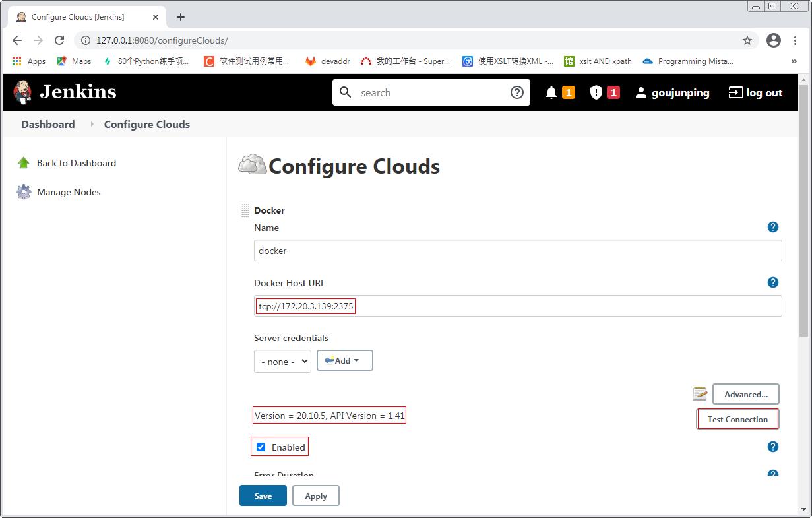Click the Docker cloud drag handle
This screenshot has height=518, width=812.
coord(245,210)
